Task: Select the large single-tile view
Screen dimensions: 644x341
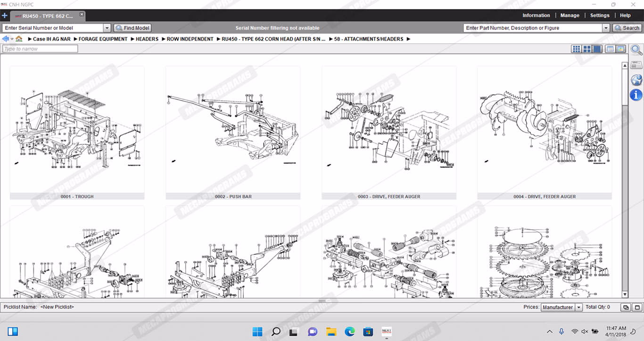Action: coord(597,49)
